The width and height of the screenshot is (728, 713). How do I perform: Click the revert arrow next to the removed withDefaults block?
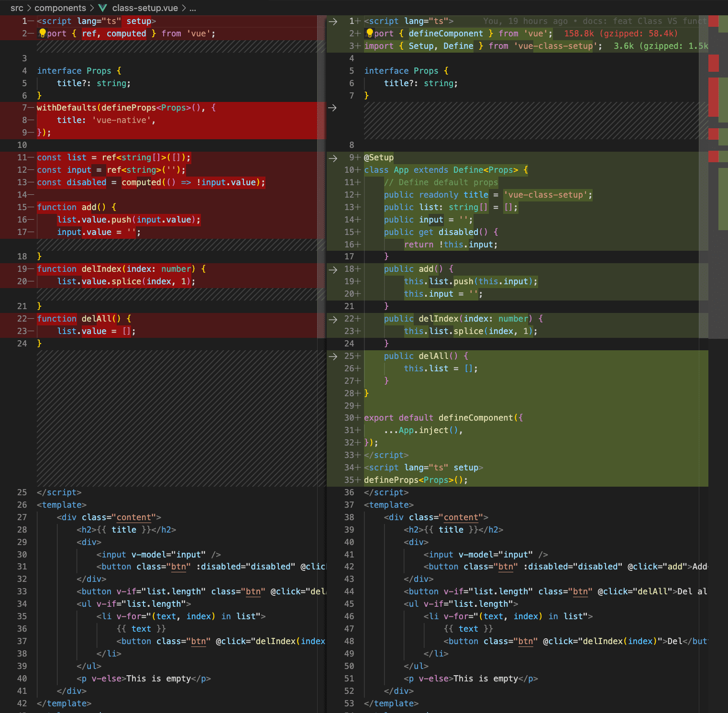pyautogui.click(x=333, y=108)
